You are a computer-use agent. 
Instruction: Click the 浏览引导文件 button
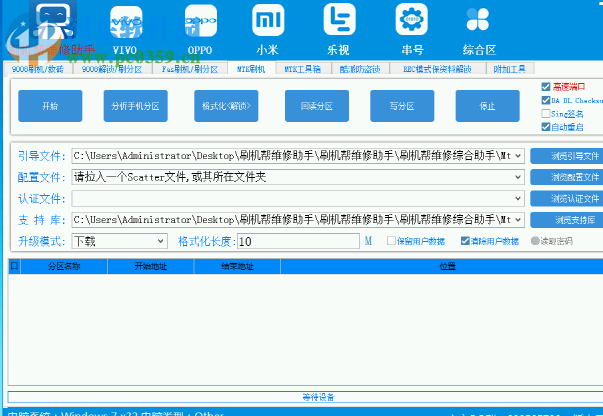[567, 156]
